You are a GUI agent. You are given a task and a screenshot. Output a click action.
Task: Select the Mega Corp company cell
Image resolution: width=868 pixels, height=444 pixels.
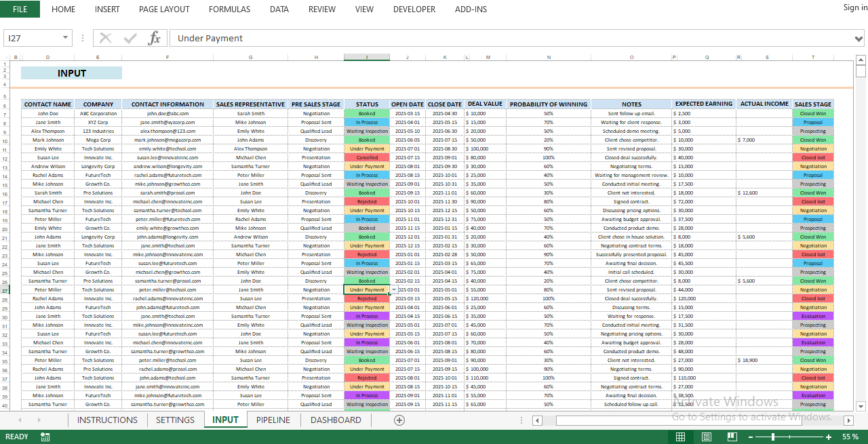coord(98,140)
